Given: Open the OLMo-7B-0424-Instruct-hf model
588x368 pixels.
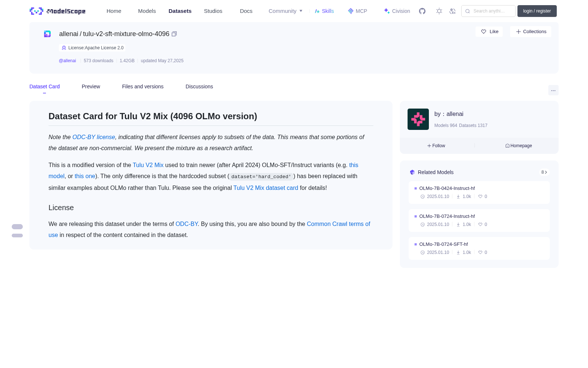Looking at the screenshot, I should [479, 192].
